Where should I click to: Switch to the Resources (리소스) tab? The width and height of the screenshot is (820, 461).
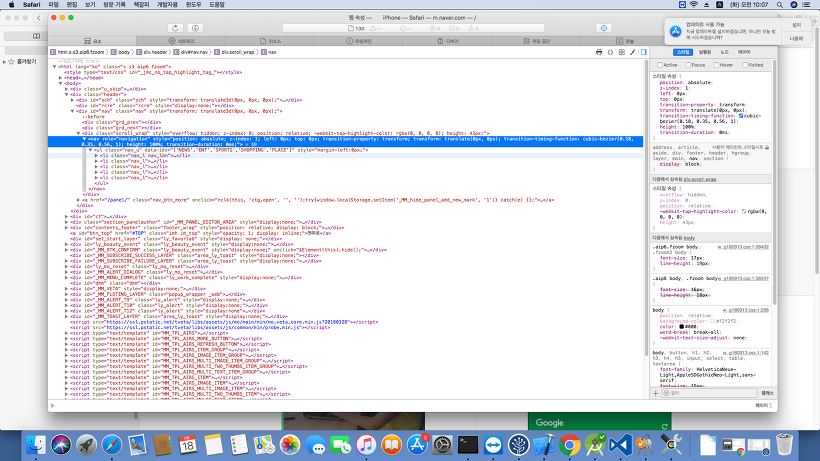(x=270, y=41)
